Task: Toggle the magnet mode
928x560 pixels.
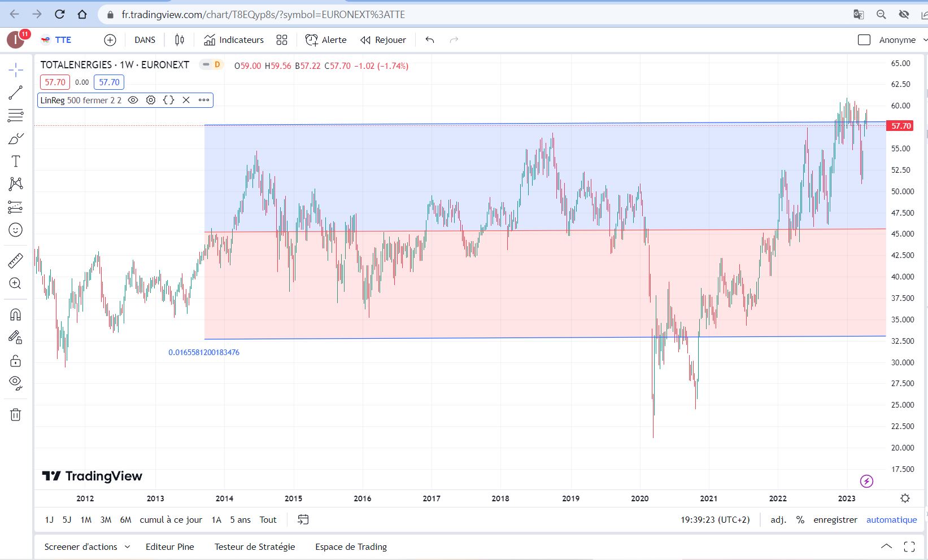Action: (x=16, y=314)
